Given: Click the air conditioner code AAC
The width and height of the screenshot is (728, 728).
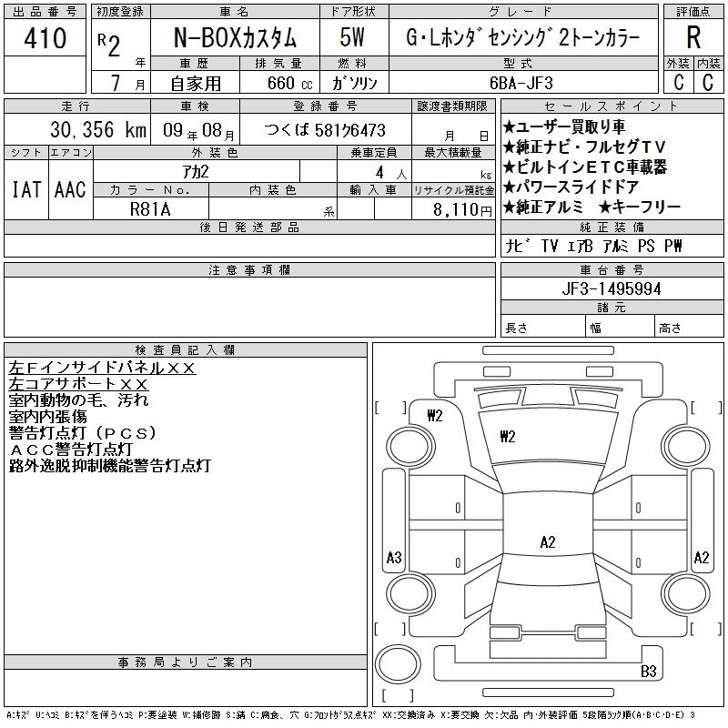Looking at the screenshot, I should tap(71, 189).
